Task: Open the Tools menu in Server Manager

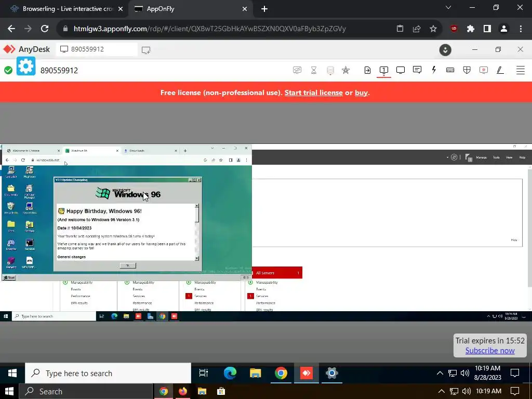Action: tap(496, 157)
